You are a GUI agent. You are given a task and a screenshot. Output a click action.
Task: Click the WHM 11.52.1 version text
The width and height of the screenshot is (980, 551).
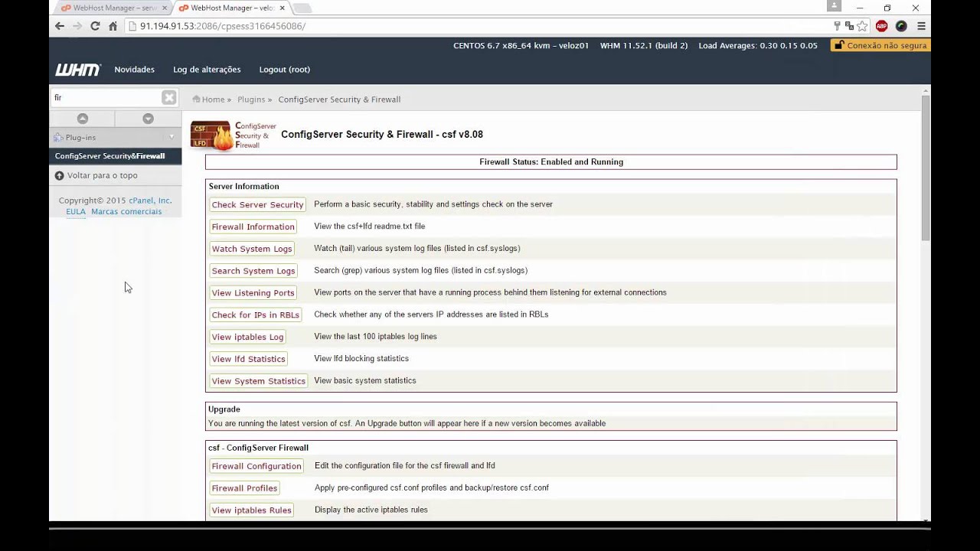coord(644,46)
